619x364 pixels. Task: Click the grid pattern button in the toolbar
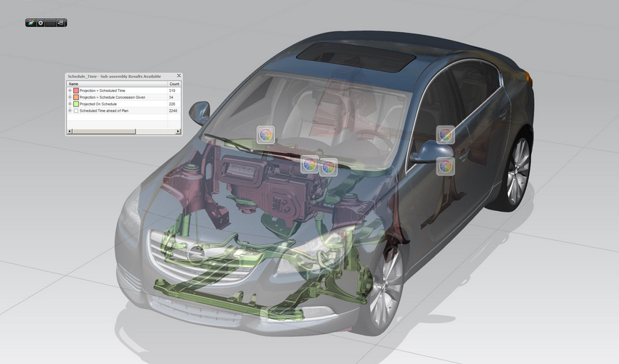pos(51,22)
